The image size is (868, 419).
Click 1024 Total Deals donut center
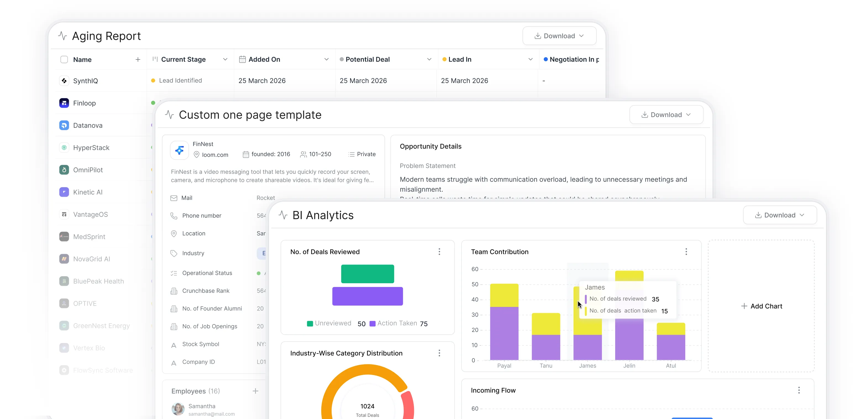tap(367, 410)
